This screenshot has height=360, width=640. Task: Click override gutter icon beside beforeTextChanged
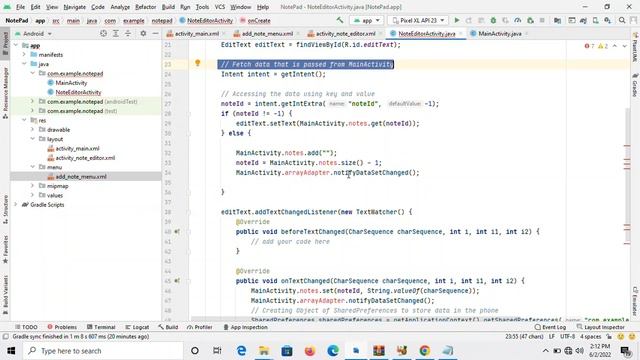[177, 231]
